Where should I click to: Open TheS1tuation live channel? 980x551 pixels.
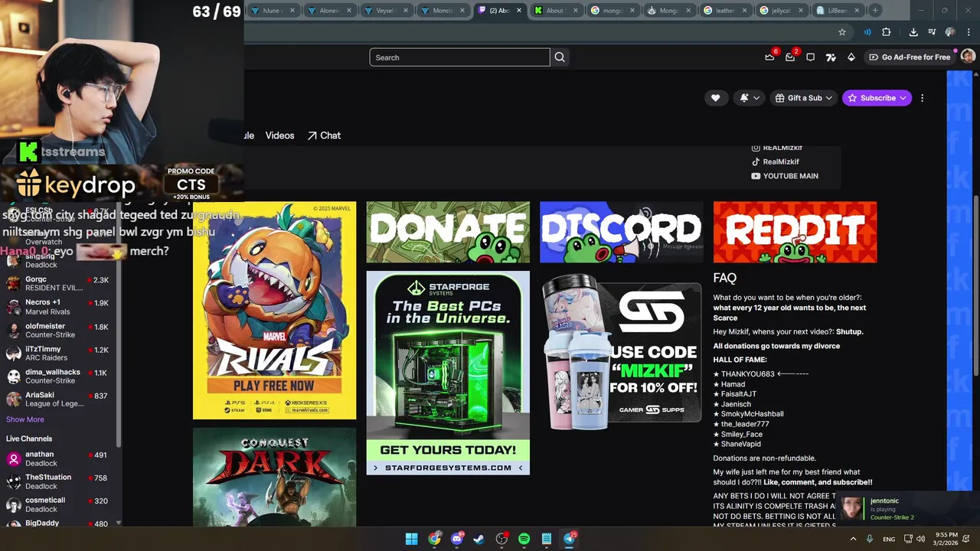(x=58, y=481)
